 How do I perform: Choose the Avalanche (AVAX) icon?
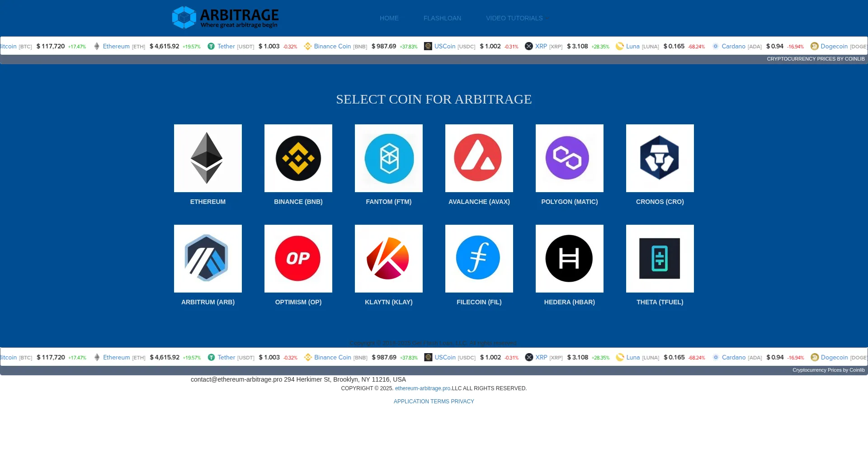[479, 158]
